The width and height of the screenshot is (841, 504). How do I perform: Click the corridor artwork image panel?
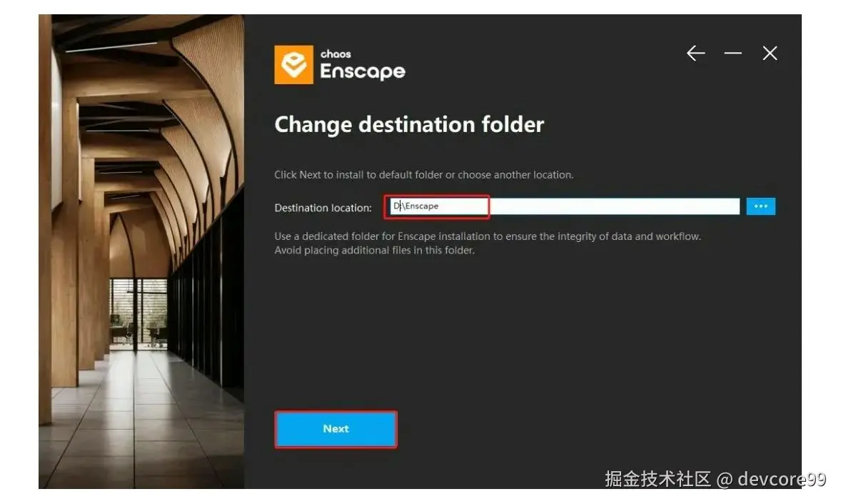click(x=141, y=251)
